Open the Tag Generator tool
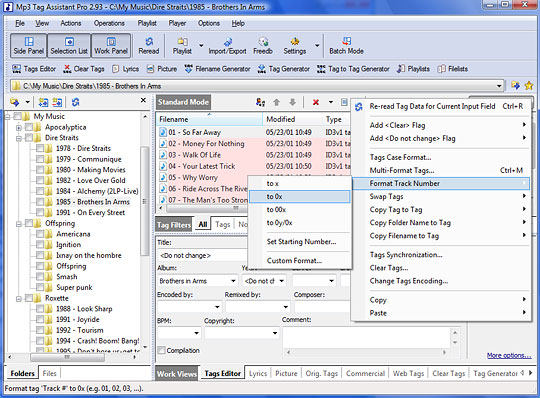The width and height of the screenshot is (540, 398). coord(284,69)
